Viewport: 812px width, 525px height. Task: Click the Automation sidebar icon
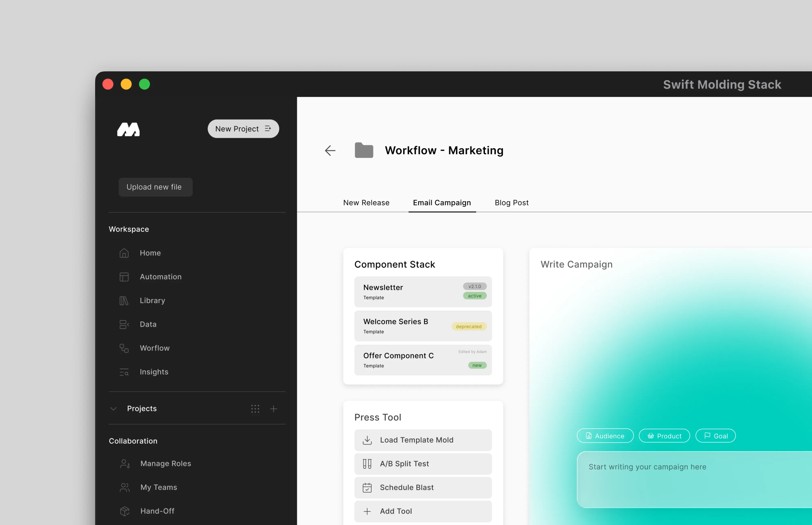124,277
